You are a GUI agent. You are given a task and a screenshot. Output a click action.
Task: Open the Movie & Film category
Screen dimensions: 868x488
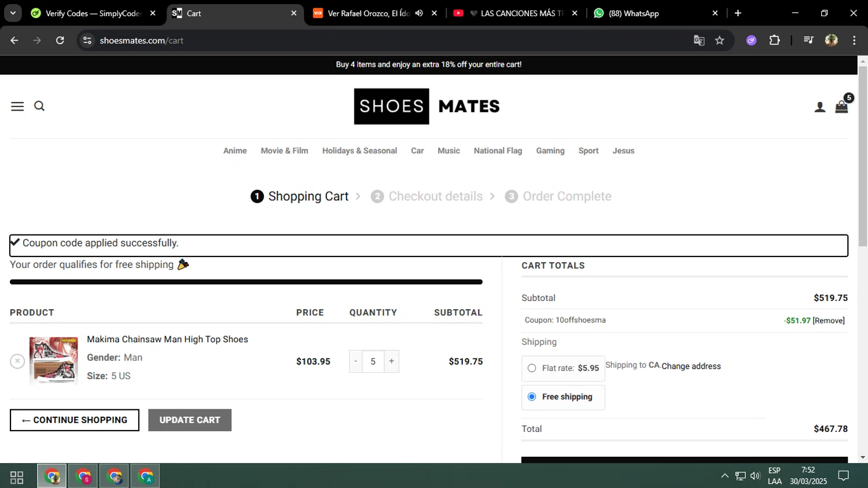coord(285,151)
